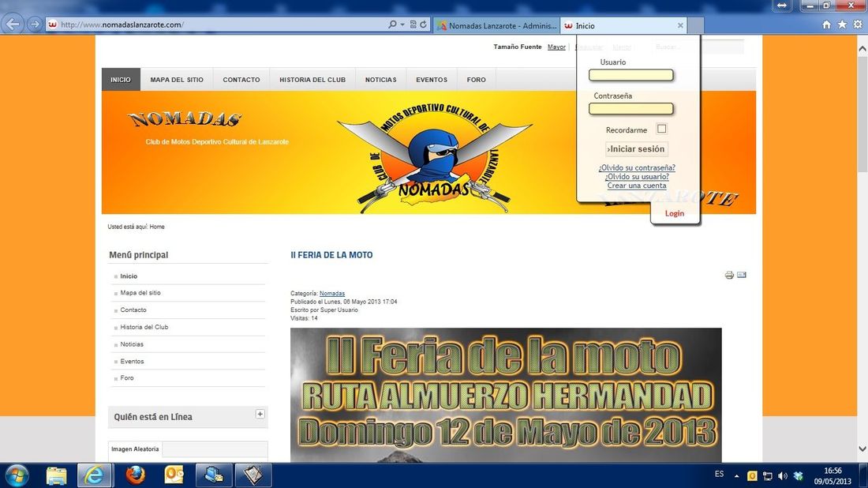Viewport: 868px width, 488px height.
Task: Click the Contraseña input field
Action: 631,108
